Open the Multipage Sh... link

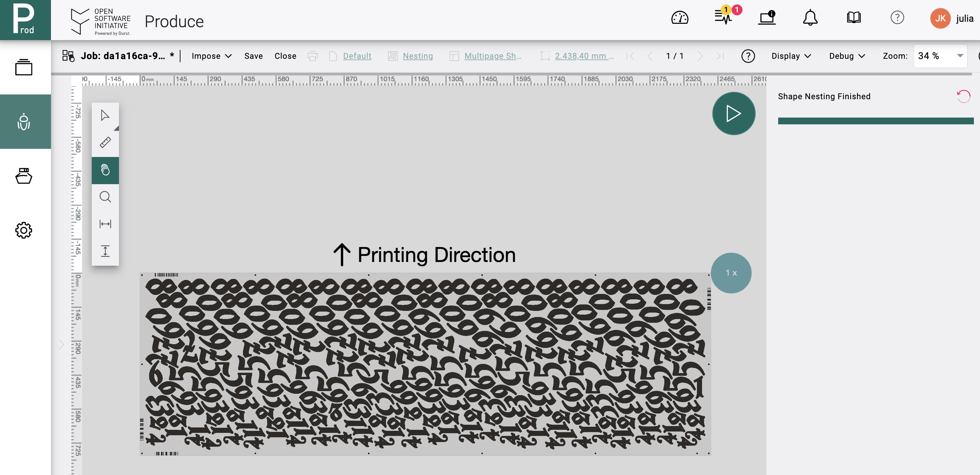click(x=493, y=56)
